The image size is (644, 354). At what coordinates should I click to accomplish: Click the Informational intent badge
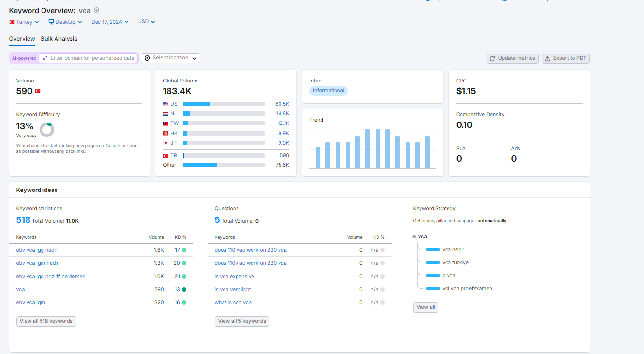(x=328, y=91)
